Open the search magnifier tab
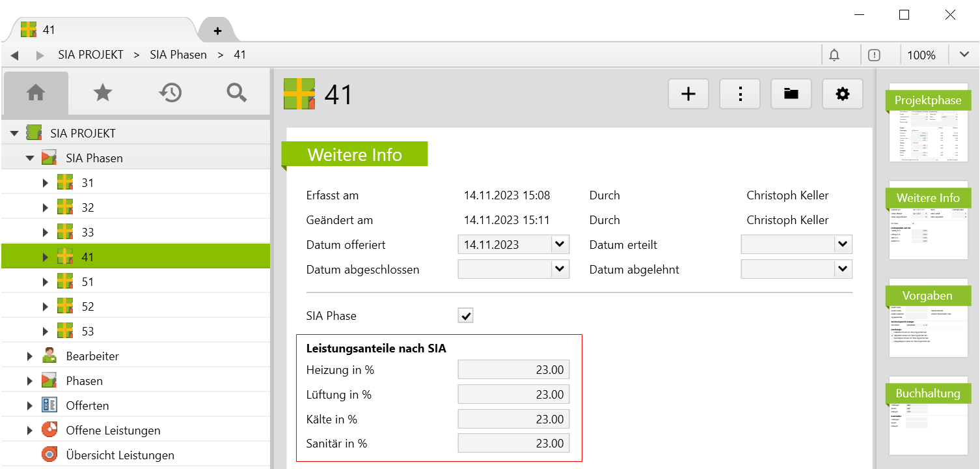 pos(237,93)
